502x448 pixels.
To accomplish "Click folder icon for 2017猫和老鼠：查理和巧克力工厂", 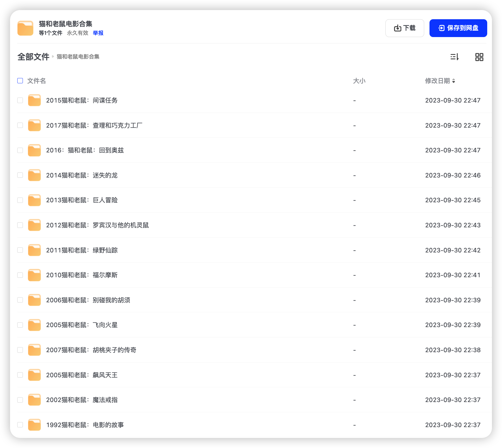I will (x=35, y=125).
